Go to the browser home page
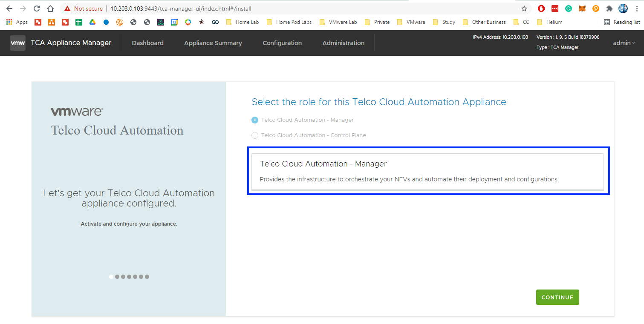This screenshot has height=324, width=644. (50, 9)
